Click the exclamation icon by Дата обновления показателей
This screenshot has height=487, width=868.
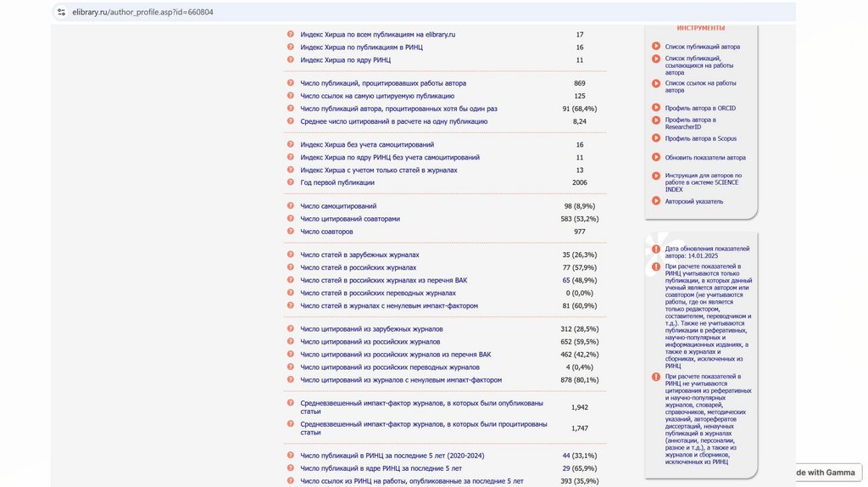tap(656, 249)
